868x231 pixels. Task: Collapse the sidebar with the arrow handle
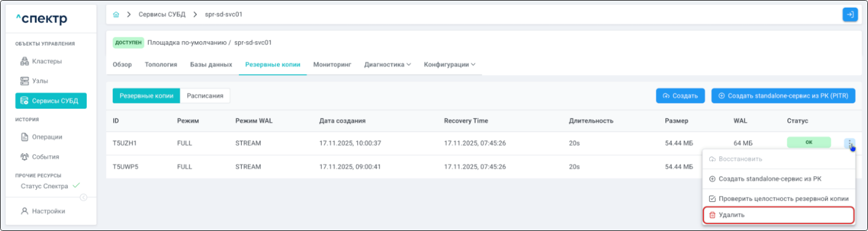point(84,198)
